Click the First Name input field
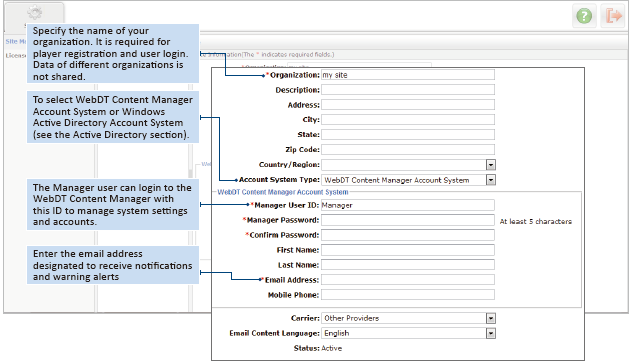The image size is (630, 363). coord(408,250)
